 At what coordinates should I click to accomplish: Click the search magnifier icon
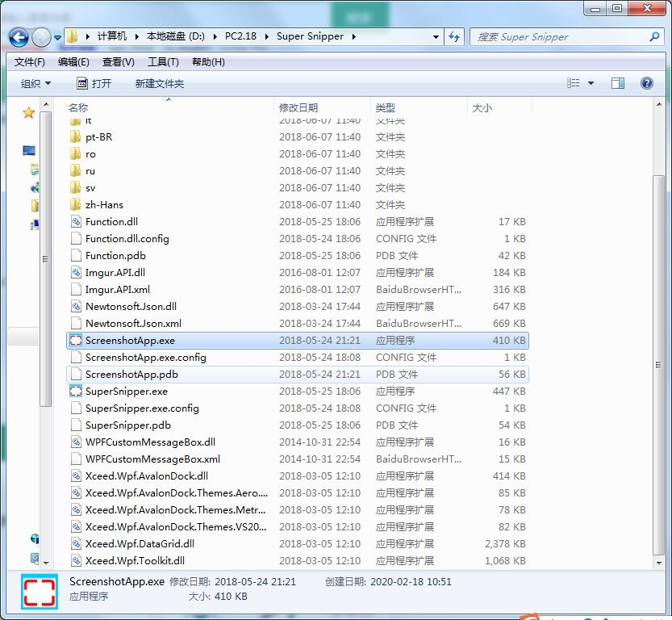point(654,37)
